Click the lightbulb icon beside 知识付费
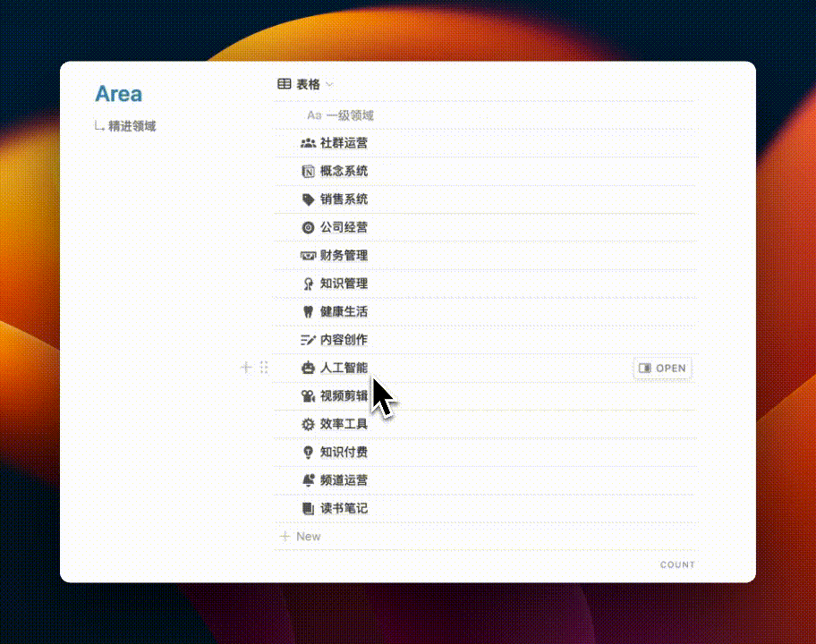 (308, 452)
